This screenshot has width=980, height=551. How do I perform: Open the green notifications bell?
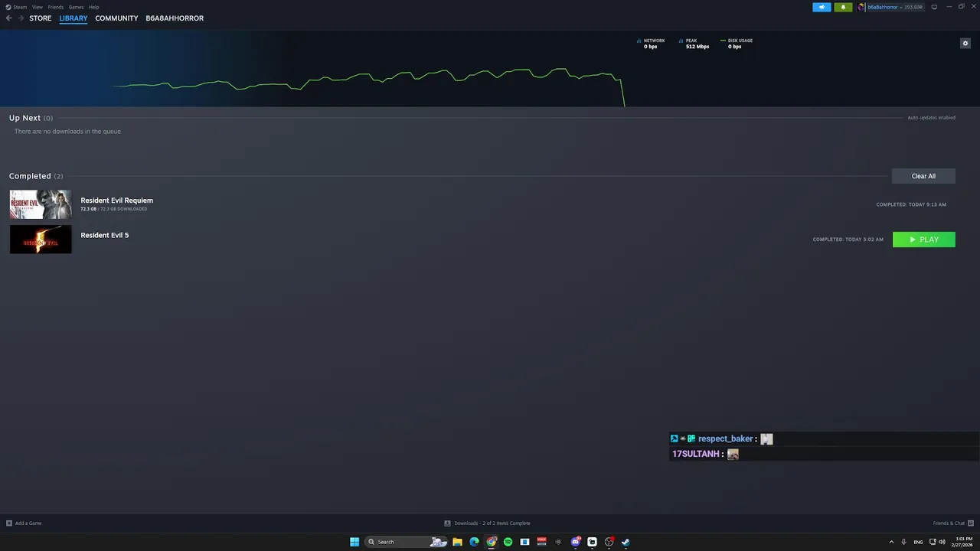click(x=843, y=7)
